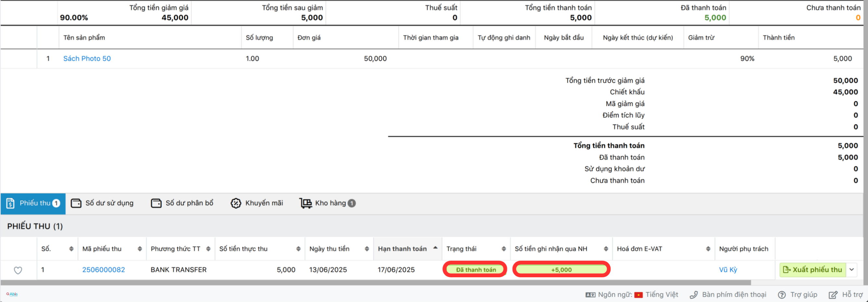
Task: Click the heart favorite icon on receipt row
Action: [x=18, y=270]
